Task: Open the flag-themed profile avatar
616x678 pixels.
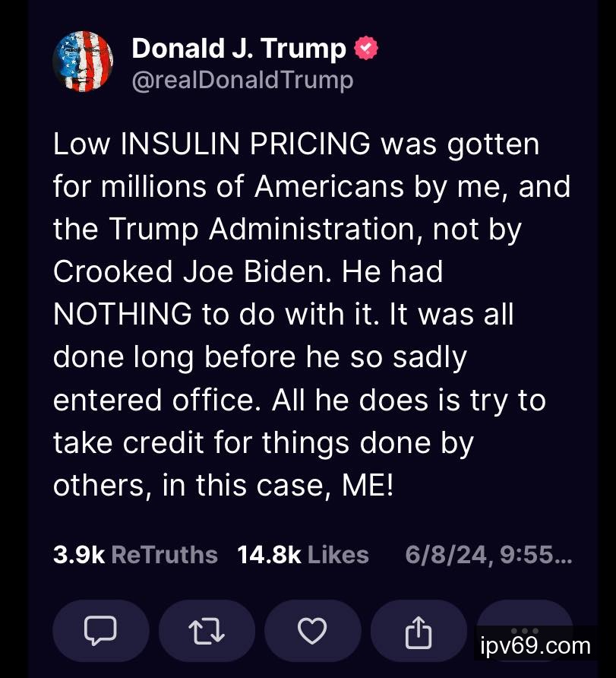Action: tap(83, 62)
